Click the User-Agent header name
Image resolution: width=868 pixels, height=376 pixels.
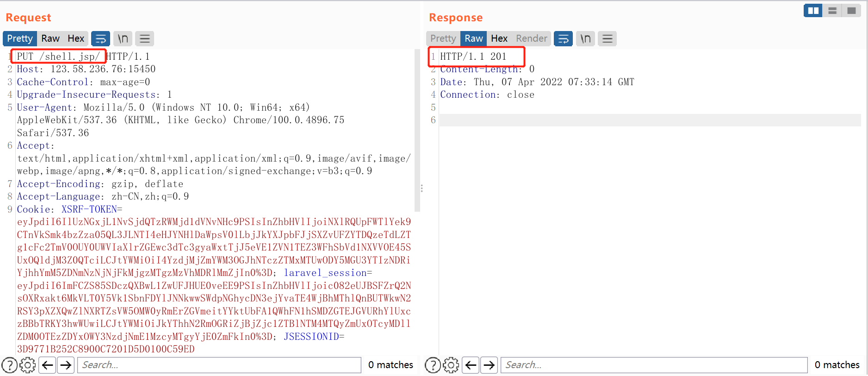click(x=45, y=107)
